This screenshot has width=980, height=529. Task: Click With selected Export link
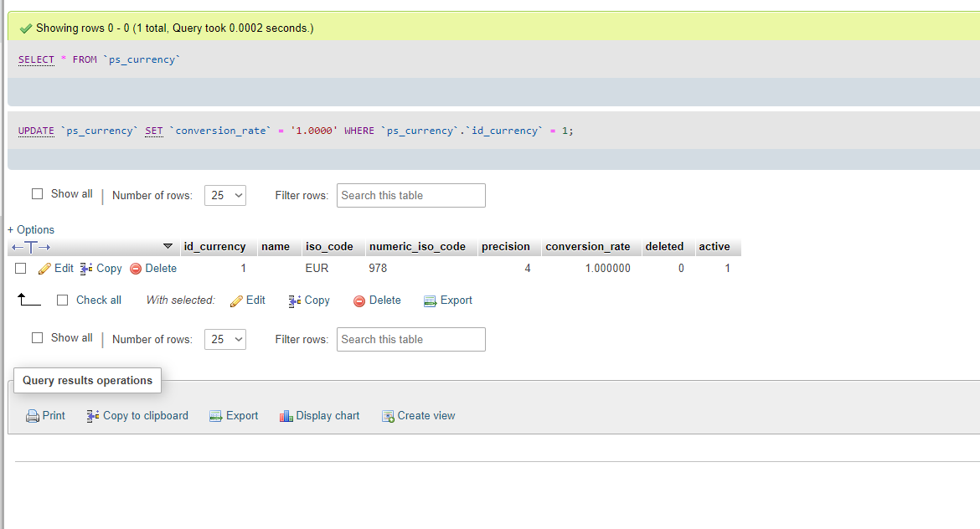pos(456,300)
